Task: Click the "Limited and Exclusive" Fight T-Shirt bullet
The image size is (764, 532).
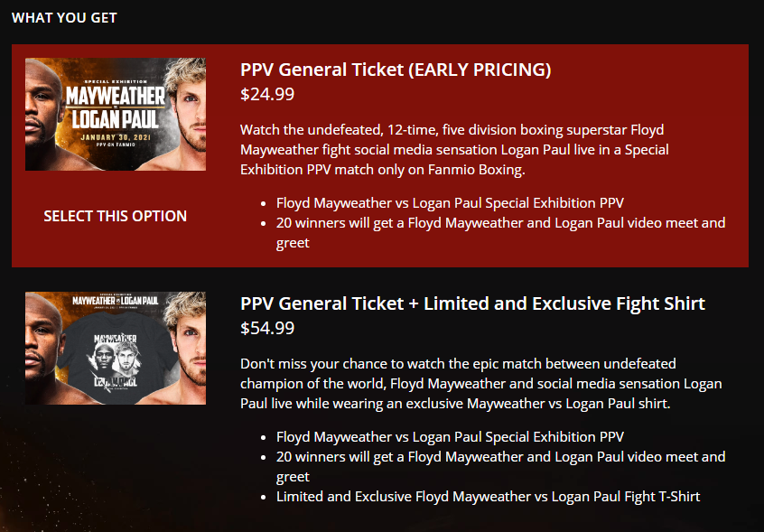Action: click(x=488, y=496)
